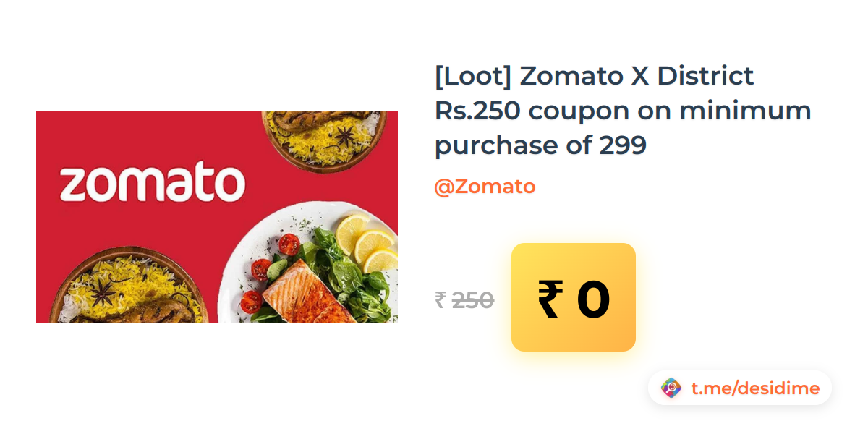Click the @Zomato handle
868x434 pixels.
485,187
